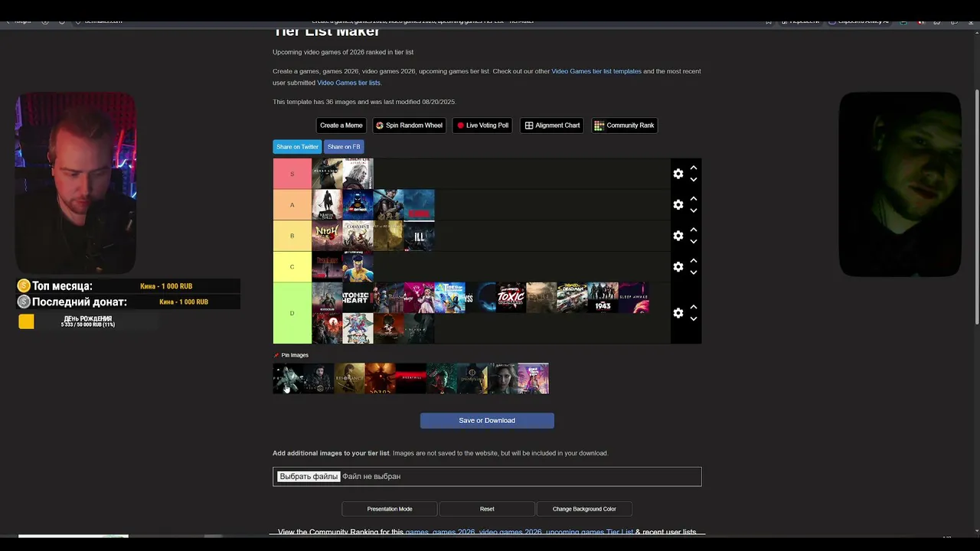Move tier C row up
Viewport: 980px width, 551px height.
(x=693, y=260)
